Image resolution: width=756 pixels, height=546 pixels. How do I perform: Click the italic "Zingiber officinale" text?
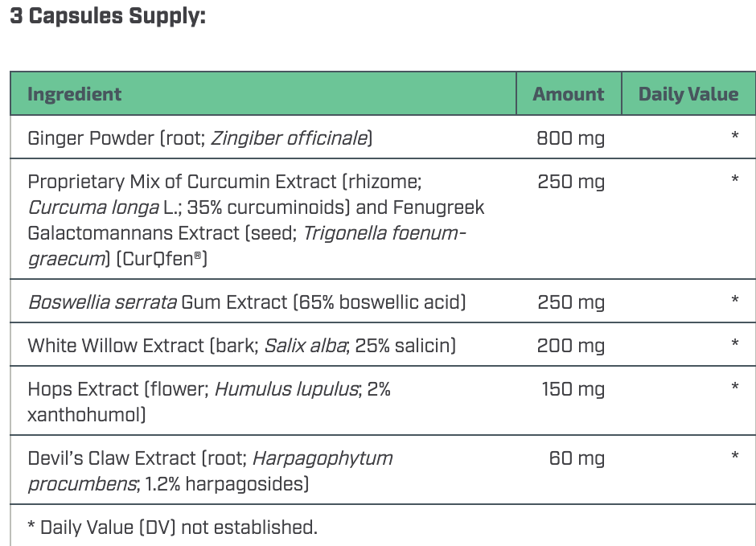290,138
